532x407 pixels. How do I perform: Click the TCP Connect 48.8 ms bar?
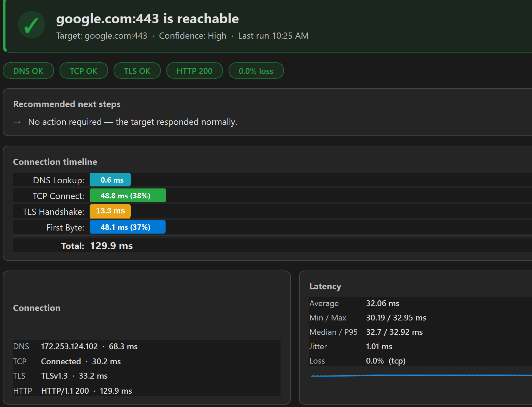click(128, 195)
